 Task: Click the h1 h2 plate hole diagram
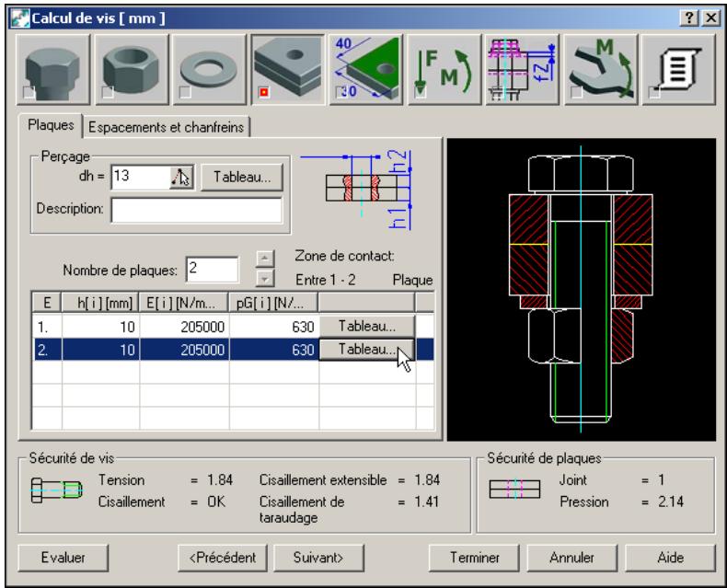point(356,190)
